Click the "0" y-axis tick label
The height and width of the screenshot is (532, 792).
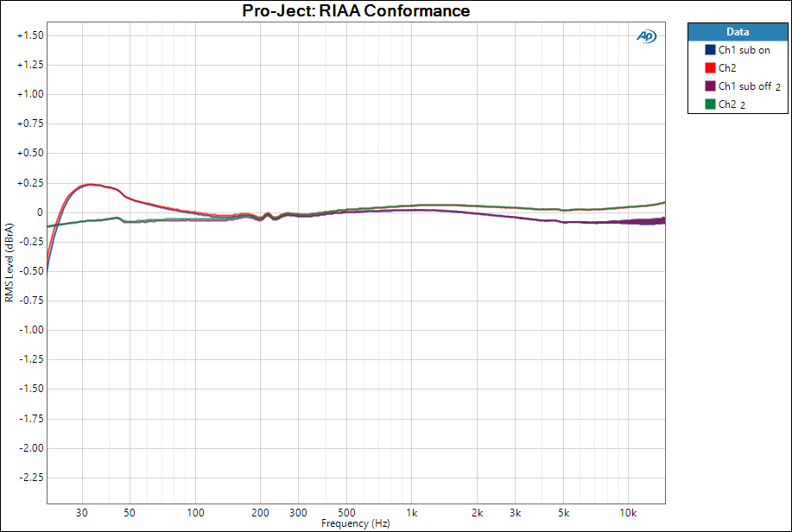point(40,212)
